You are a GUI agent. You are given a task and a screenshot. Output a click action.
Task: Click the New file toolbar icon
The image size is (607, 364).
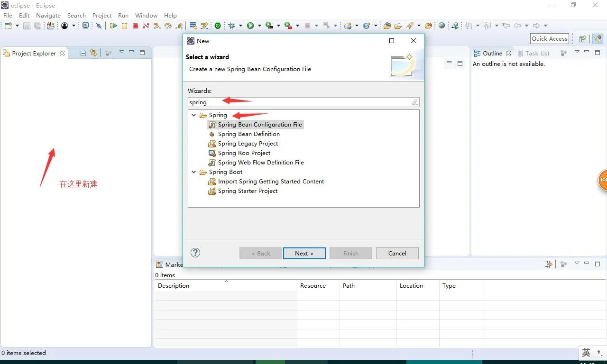8,26
